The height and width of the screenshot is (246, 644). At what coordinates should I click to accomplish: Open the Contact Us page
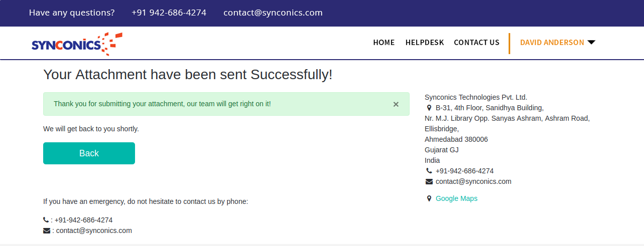click(476, 43)
